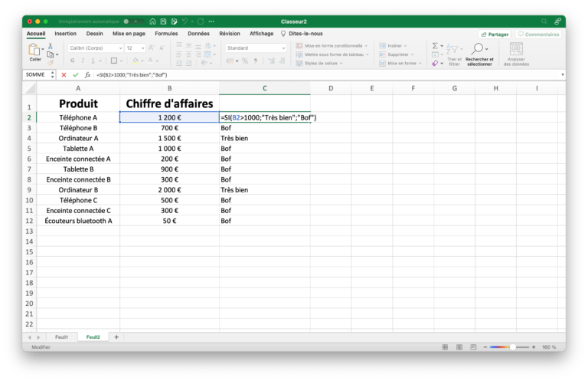The image size is (588, 381).
Task: Click the Rechercher et sélectionner magnifier
Action: tap(478, 48)
